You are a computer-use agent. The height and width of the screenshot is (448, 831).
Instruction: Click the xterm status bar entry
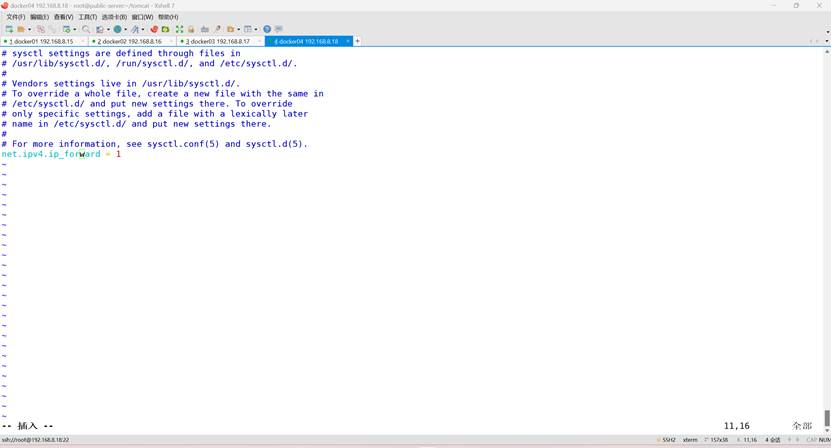click(690, 440)
